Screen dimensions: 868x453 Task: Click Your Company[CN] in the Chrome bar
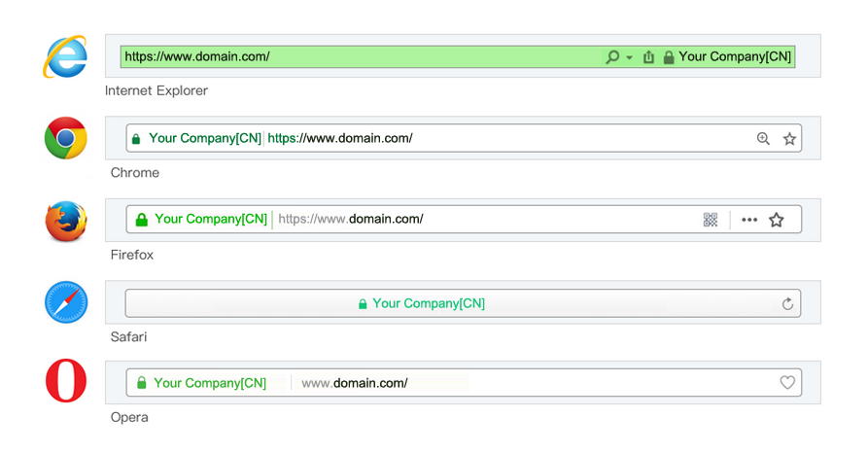pyautogui.click(x=205, y=138)
